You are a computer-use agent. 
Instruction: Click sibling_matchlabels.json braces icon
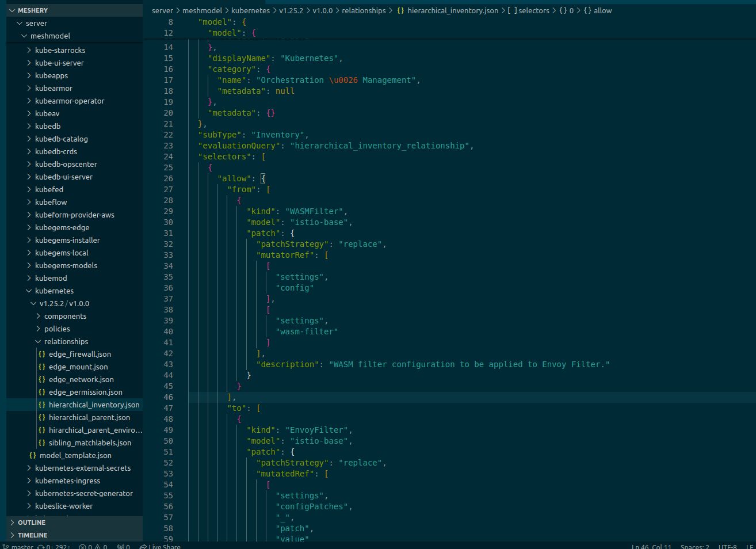pyautogui.click(x=42, y=443)
